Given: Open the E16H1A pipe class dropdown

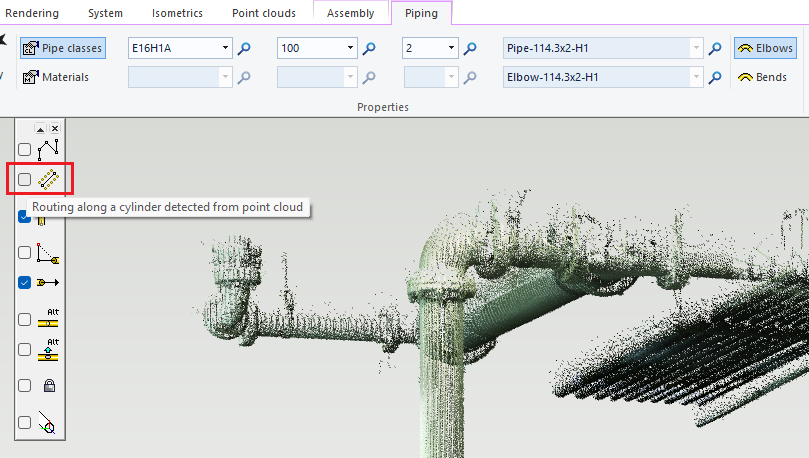Looking at the screenshot, I should click(x=226, y=48).
